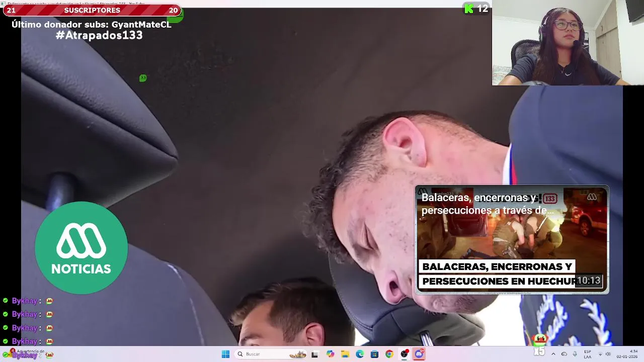
Task: Click the microphone tray icon
Action: [575, 354]
